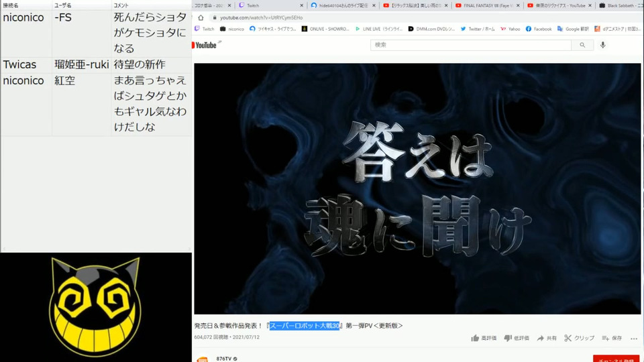The height and width of the screenshot is (362, 644).
Task: Open the three-dot more actions menu
Action: click(634, 339)
